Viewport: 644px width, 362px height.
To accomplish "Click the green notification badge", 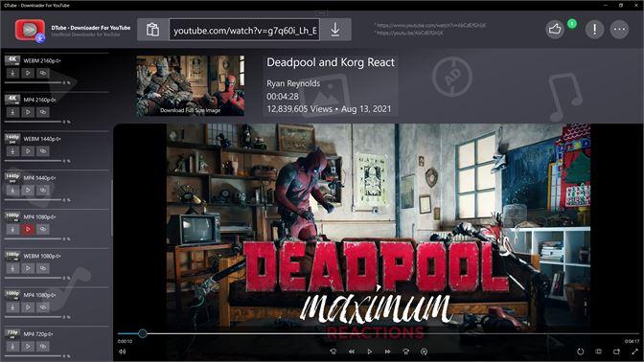I will point(572,24).
